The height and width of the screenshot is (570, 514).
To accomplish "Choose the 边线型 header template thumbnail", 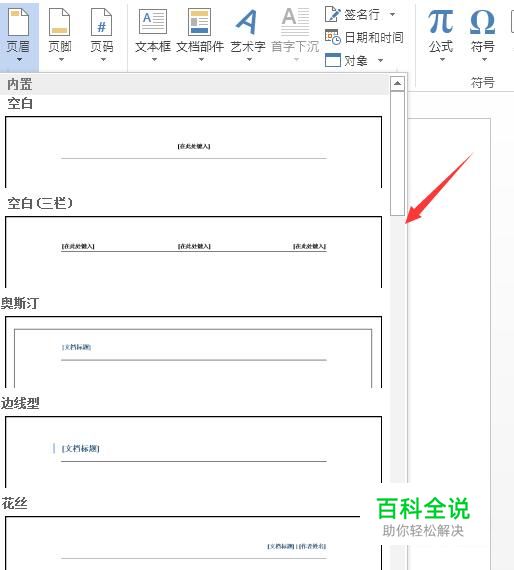I will 193,452.
